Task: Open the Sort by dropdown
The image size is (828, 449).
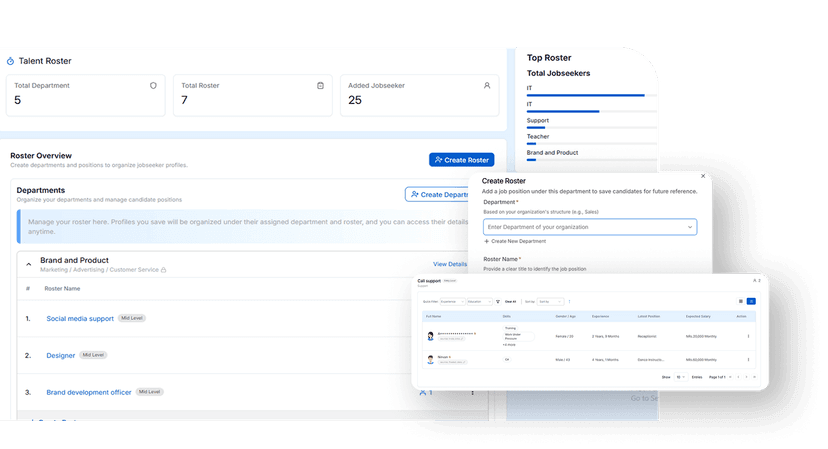Action: click(x=550, y=302)
